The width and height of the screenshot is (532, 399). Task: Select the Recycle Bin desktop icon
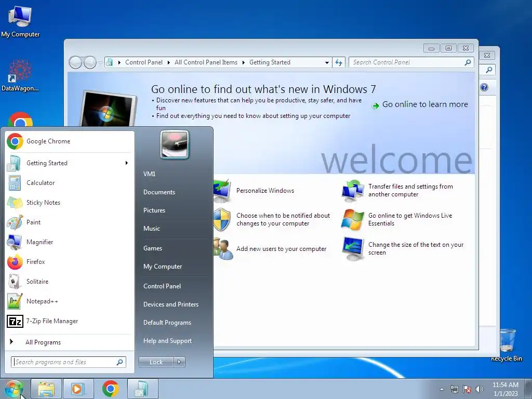[x=507, y=344]
